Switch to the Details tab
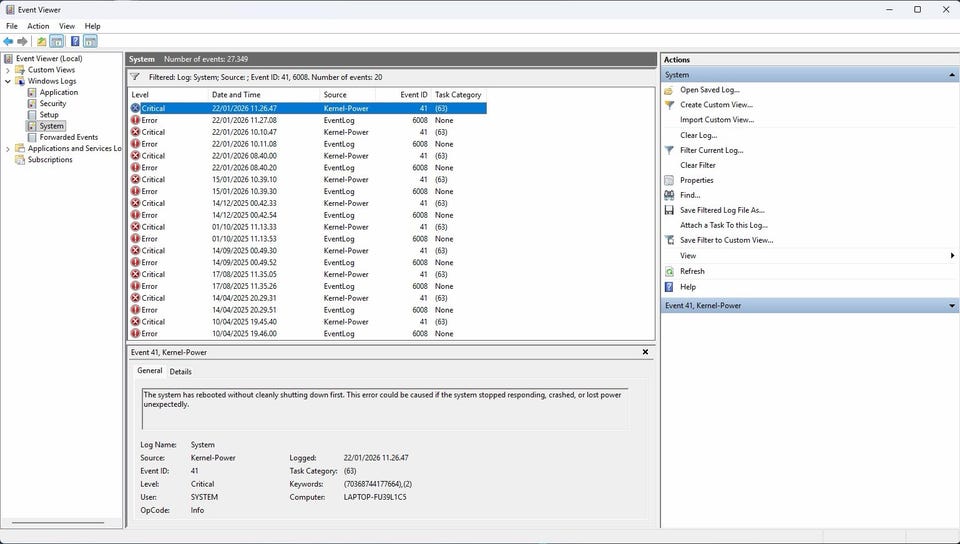960x544 pixels. (x=180, y=371)
